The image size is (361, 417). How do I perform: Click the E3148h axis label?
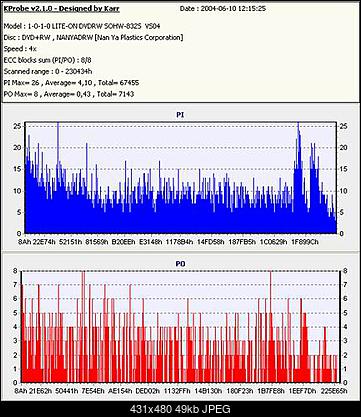click(x=151, y=242)
